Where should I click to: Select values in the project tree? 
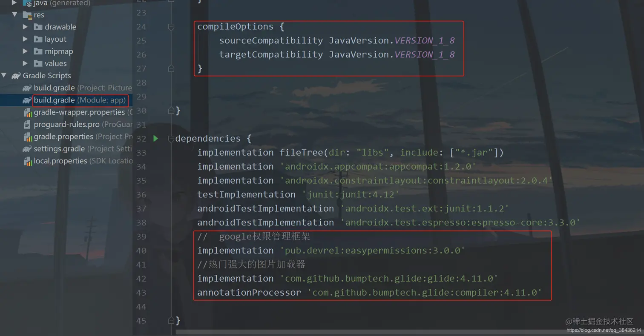pyautogui.click(x=55, y=63)
